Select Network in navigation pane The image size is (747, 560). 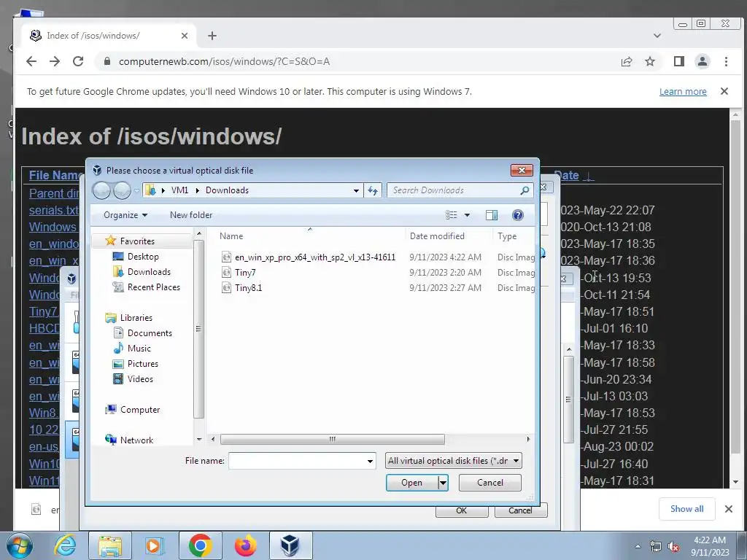click(129, 440)
